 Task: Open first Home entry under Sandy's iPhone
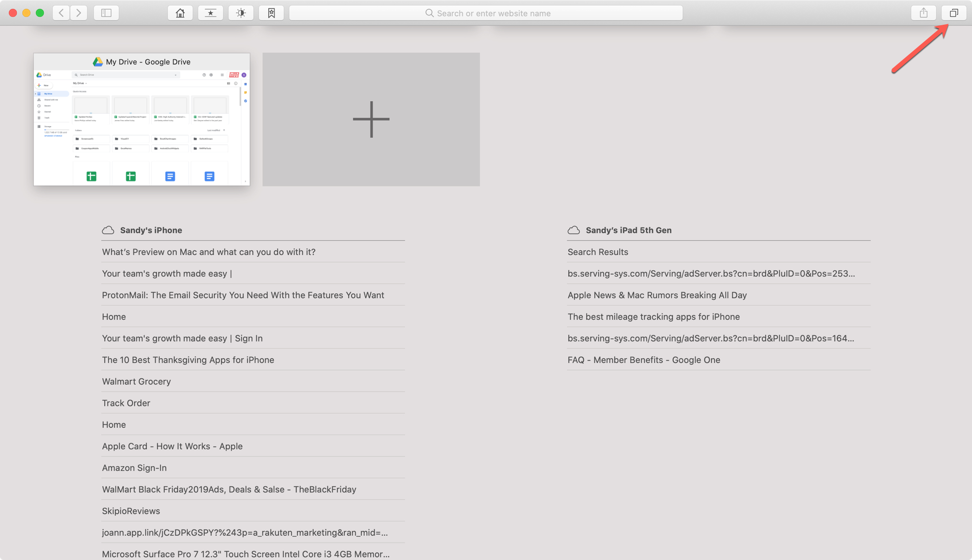253,317
